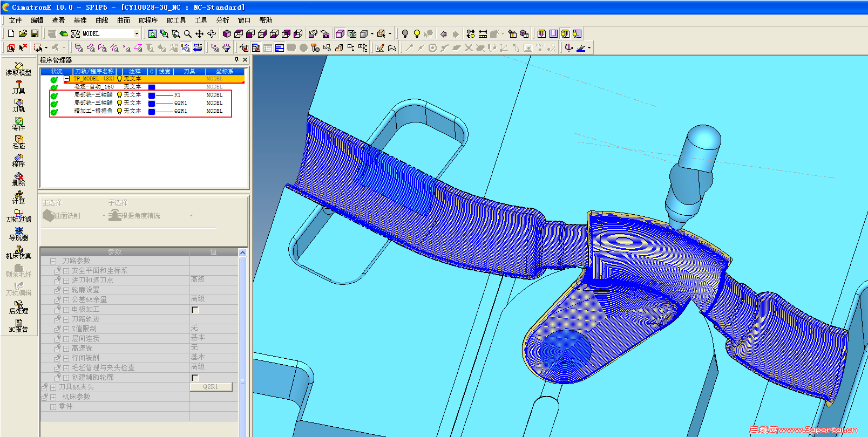
Task: Toggle light bulb on R1 局部铣-三轴 row
Action: click(x=119, y=95)
